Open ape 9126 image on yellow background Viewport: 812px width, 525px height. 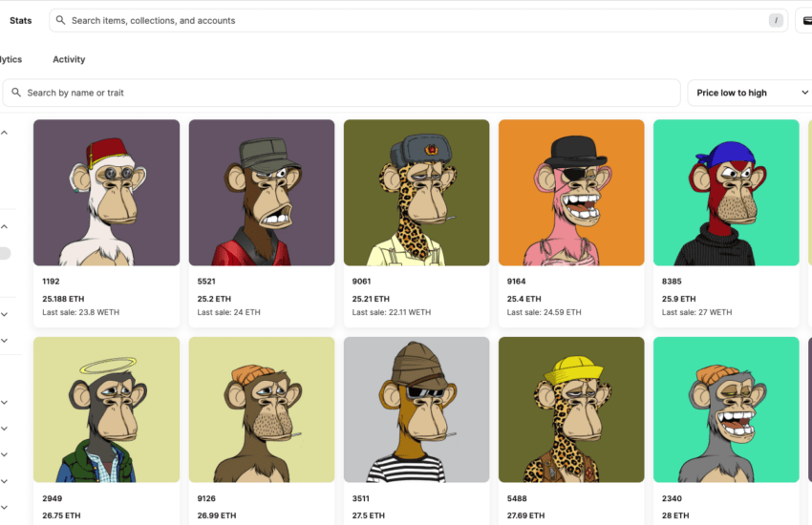(262, 409)
